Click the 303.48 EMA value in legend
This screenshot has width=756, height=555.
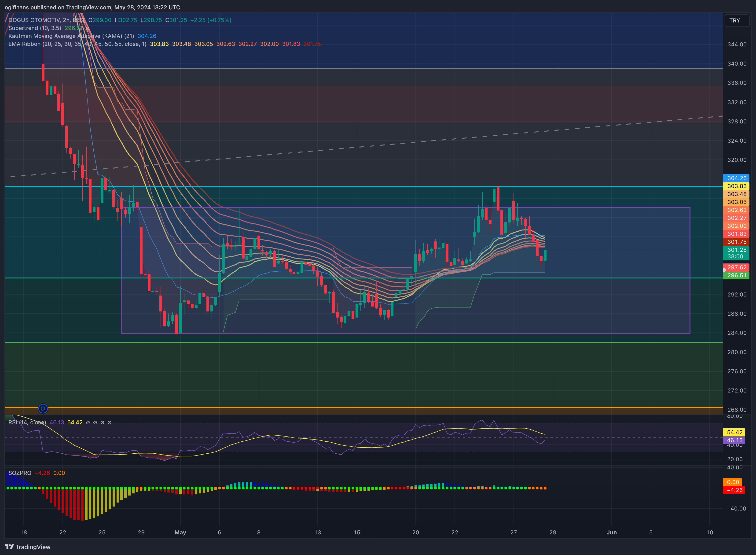pos(181,44)
